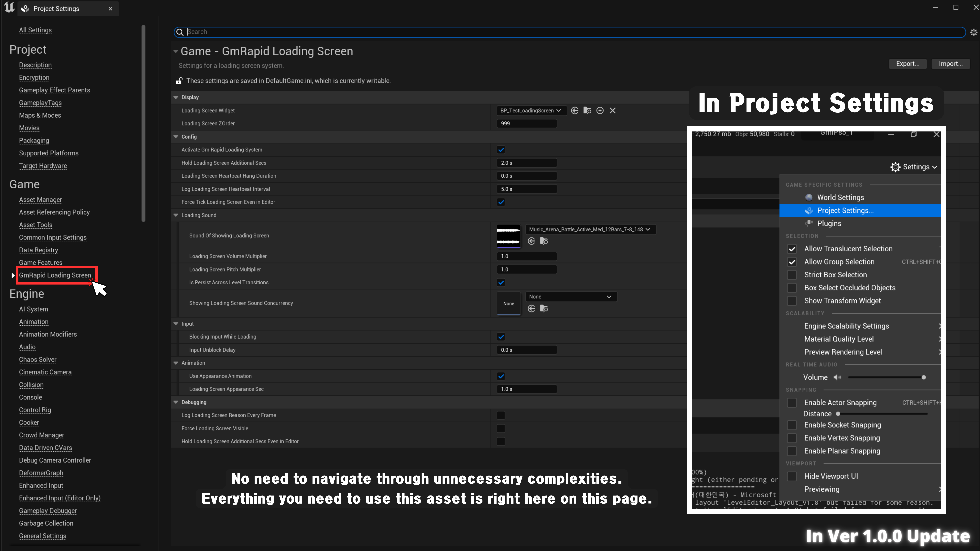Collapse the Debugging section
The width and height of the screenshot is (980, 551).
(176, 402)
